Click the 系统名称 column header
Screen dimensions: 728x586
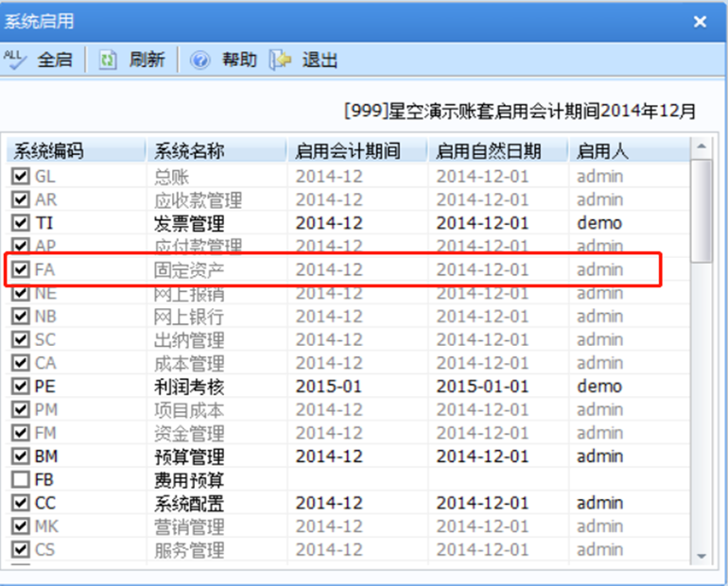point(217,151)
